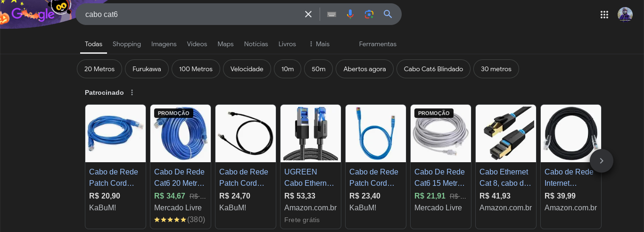Open the on-screen keyboard input tool

click(x=331, y=14)
